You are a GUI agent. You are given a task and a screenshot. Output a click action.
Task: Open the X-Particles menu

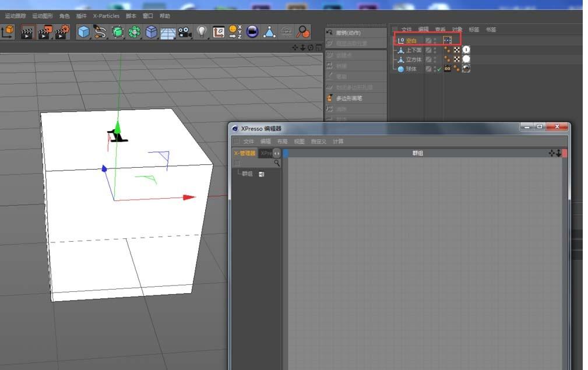point(105,16)
